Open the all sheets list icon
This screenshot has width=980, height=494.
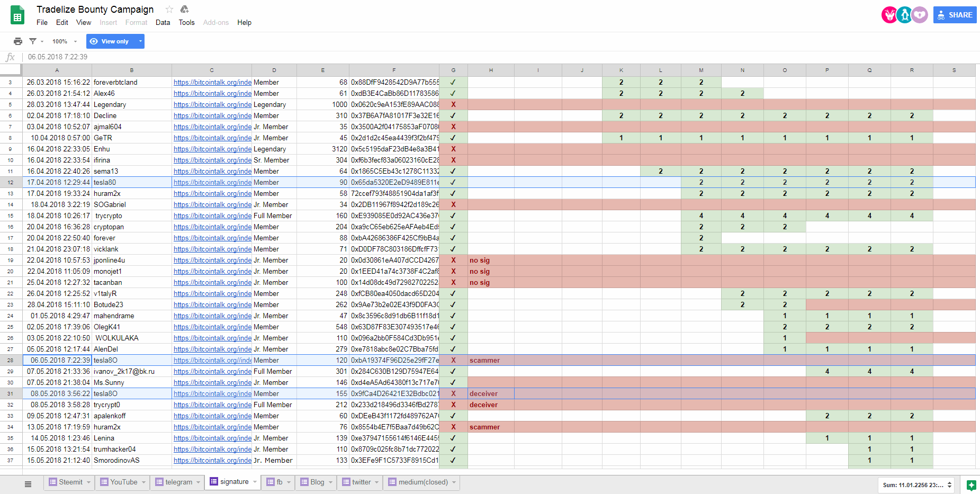pyautogui.click(x=28, y=484)
